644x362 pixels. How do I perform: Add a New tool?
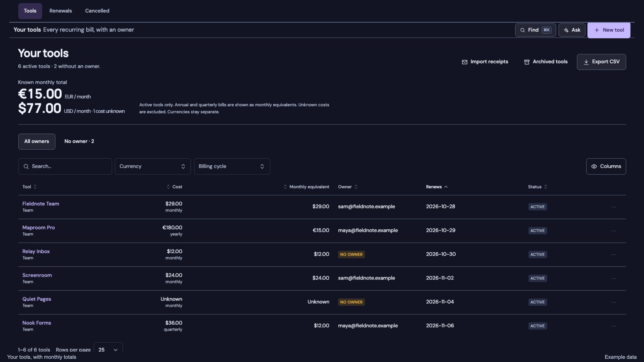pyautogui.click(x=609, y=30)
